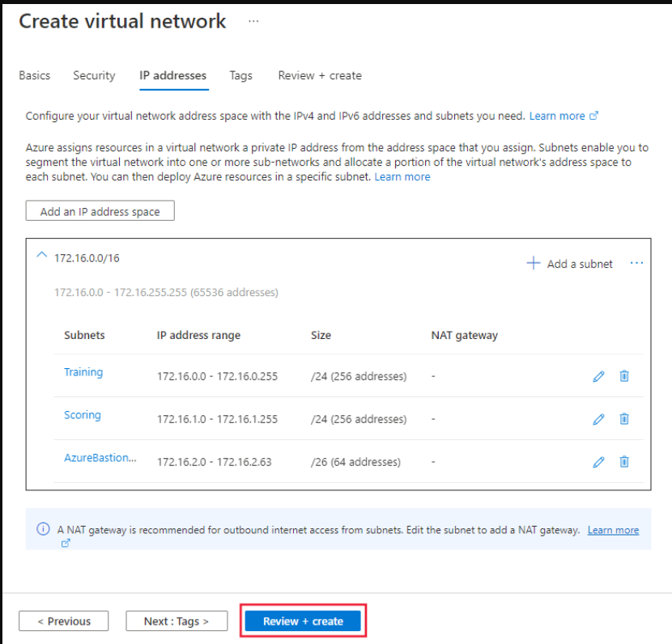Image resolution: width=672 pixels, height=644 pixels.
Task: Open the ellipsis menu beside Add a subnet
Action: click(x=636, y=263)
